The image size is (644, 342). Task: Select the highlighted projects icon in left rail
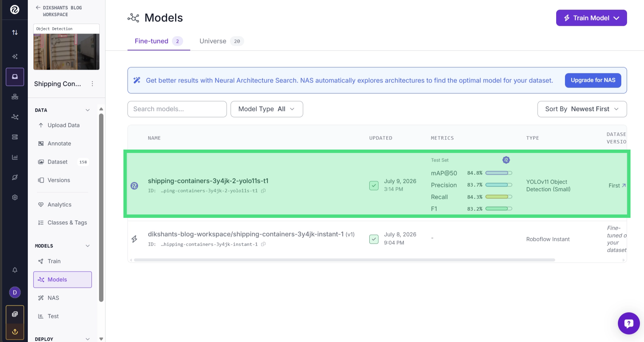coord(15,77)
